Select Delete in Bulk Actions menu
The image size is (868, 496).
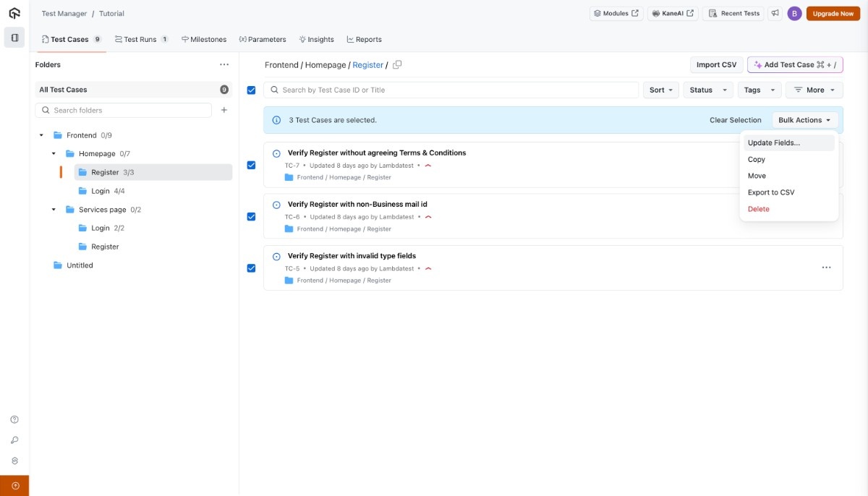759,209
